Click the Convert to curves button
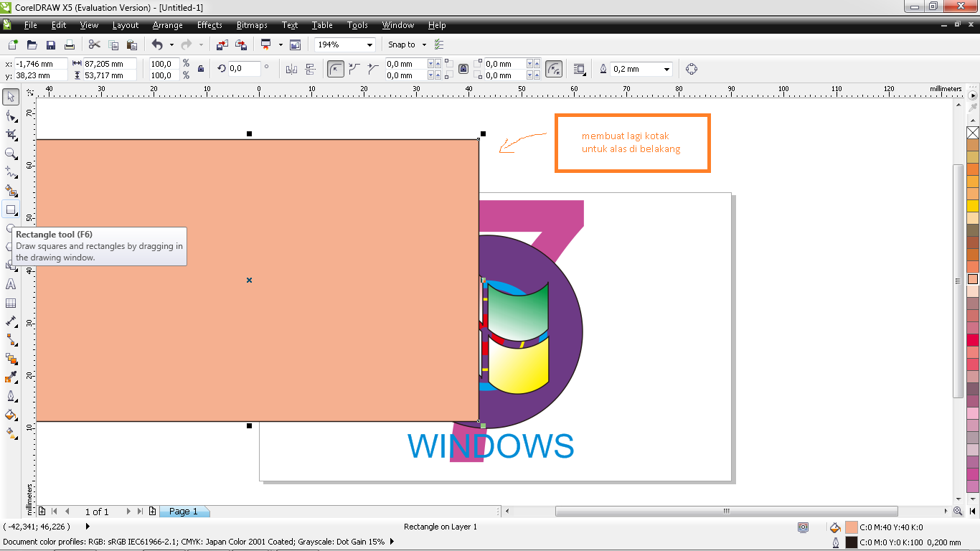The width and height of the screenshot is (980, 551). pyautogui.click(x=692, y=69)
